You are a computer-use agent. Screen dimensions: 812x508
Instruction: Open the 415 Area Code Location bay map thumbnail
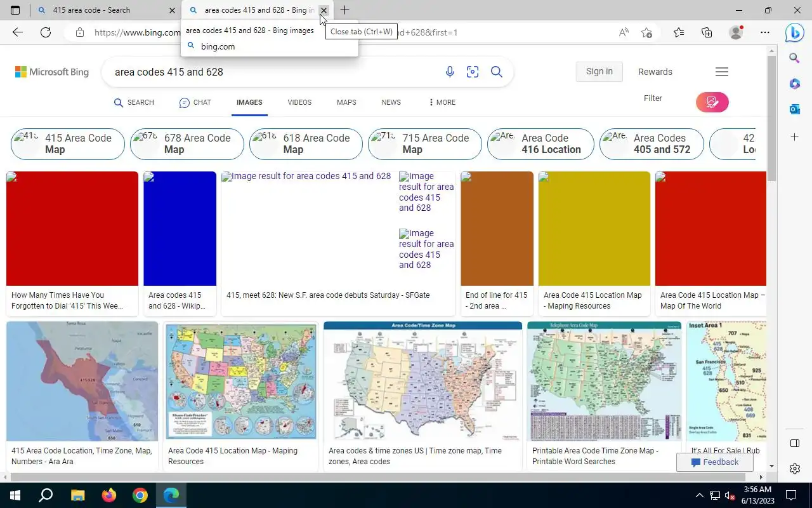point(82,381)
